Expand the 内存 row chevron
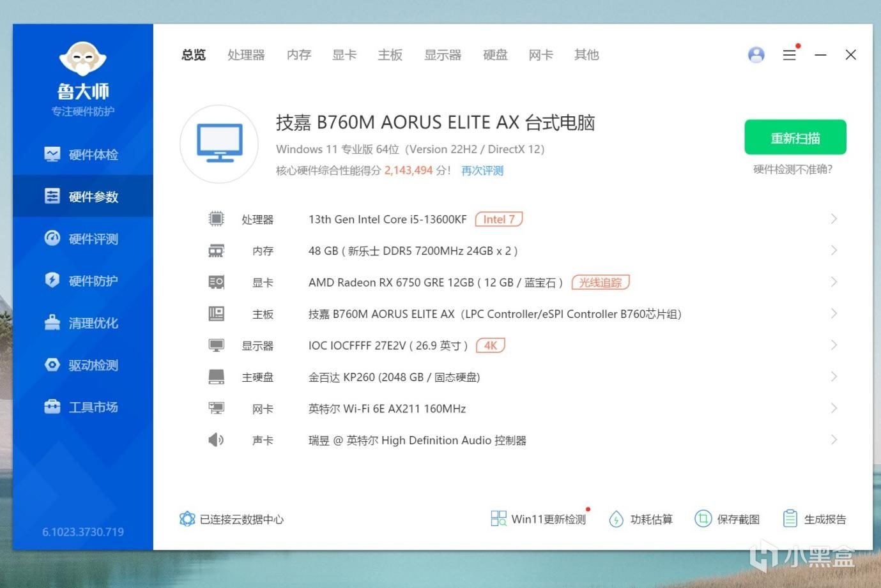Image resolution: width=881 pixels, height=588 pixels. [x=834, y=250]
